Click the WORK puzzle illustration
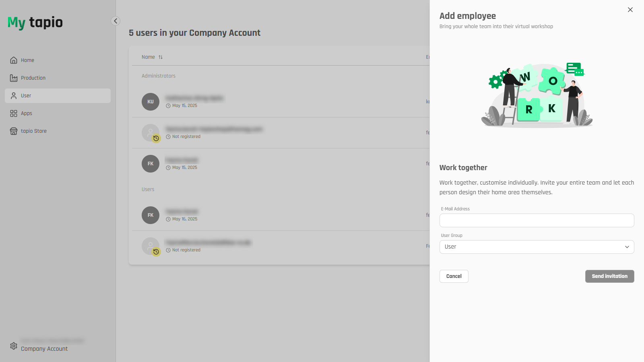The image size is (644, 362). tap(537, 95)
